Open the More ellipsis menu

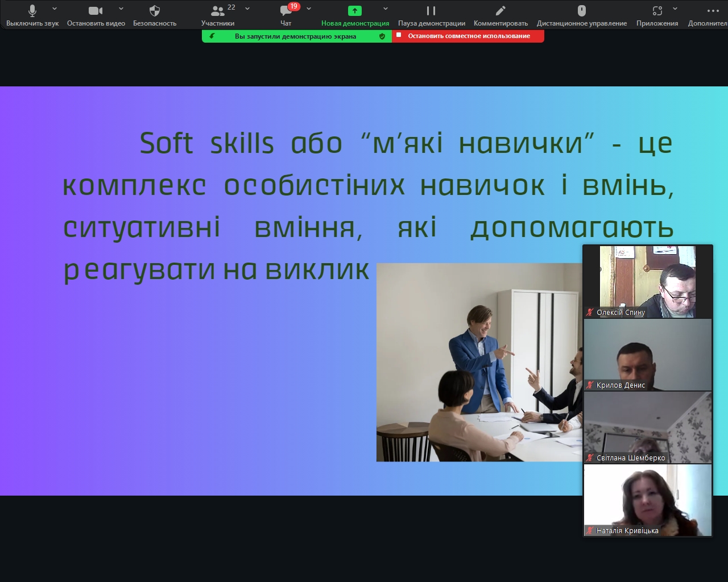pos(713,15)
